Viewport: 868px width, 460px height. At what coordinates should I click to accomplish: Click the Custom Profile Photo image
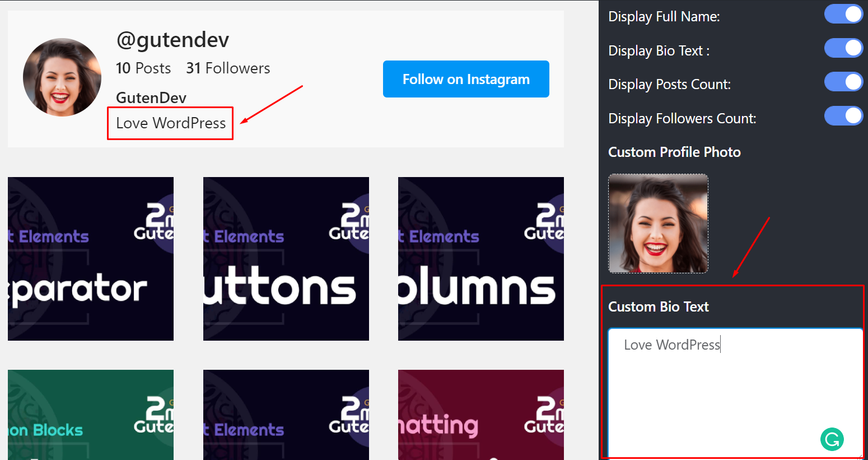point(659,224)
